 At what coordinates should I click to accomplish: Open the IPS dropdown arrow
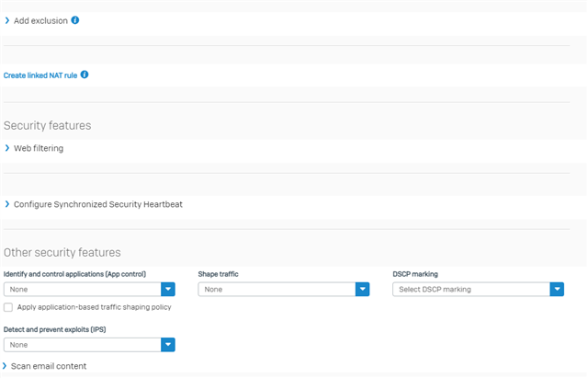tap(168, 345)
